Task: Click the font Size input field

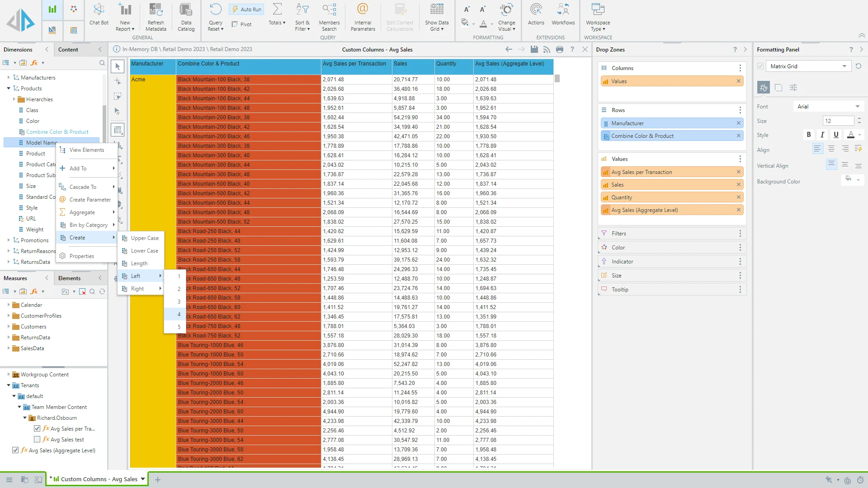Action: 838,121
